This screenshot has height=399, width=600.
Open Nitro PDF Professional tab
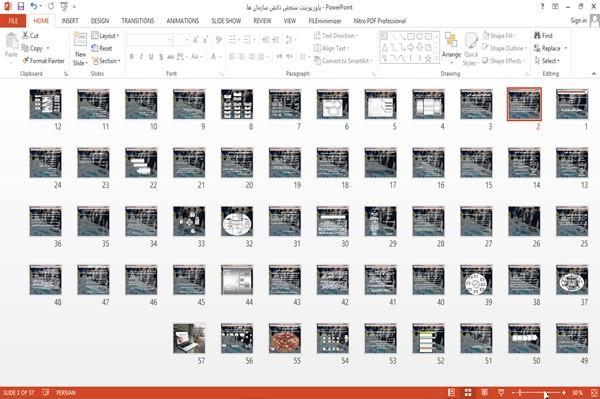tap(380, 21)
